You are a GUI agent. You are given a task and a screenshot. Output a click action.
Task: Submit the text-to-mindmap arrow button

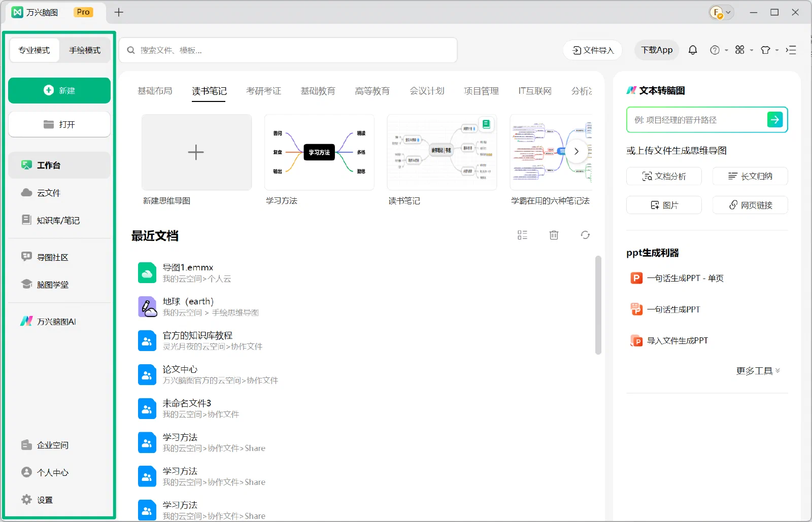[774, 120]
